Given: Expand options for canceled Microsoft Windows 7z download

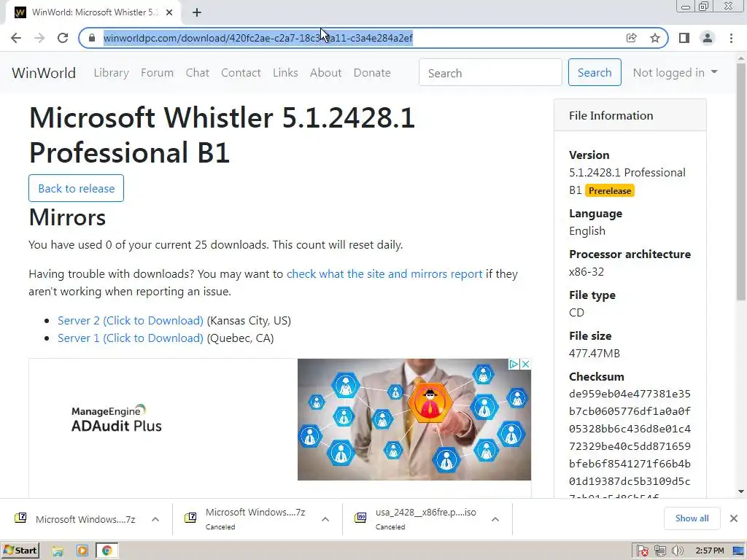Looking at the screenshot, I should pyautogui.click(x=325, y=519).
